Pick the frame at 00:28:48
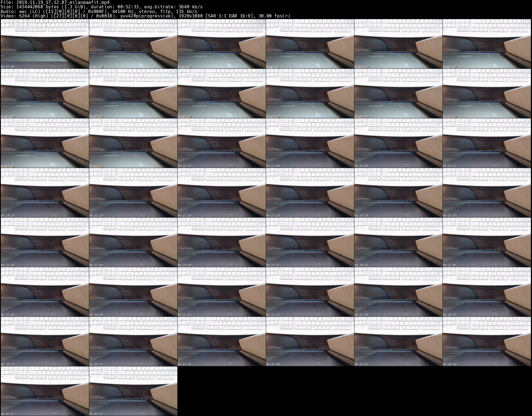 click(x=221, y=242)
